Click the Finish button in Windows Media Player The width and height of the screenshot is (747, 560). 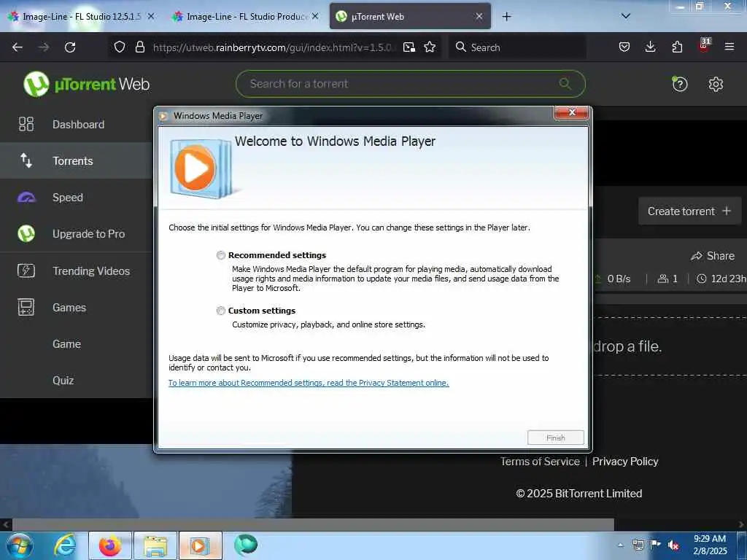tap(555, 437)
